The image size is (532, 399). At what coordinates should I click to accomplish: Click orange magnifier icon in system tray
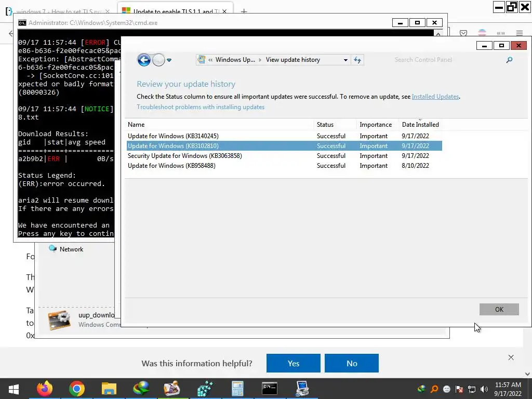[x=434, y=389]
